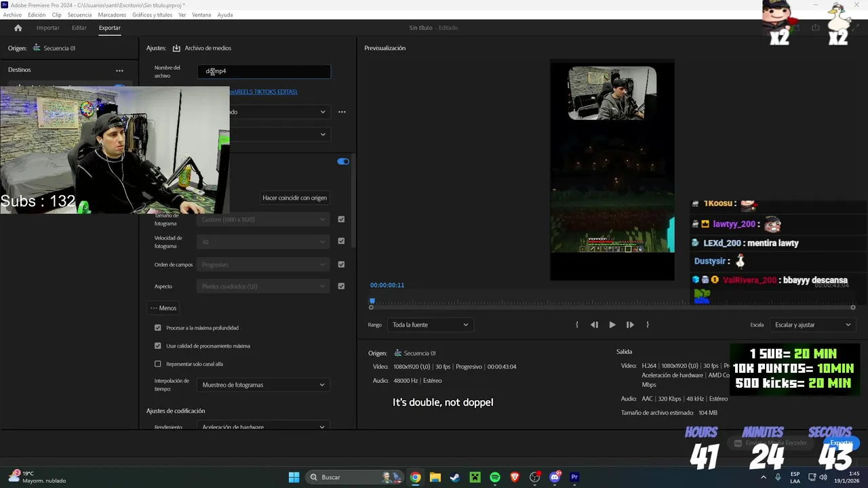Open Steam from the taskbar
This screenshot has width=868, height=488.
tap(455, 477)
